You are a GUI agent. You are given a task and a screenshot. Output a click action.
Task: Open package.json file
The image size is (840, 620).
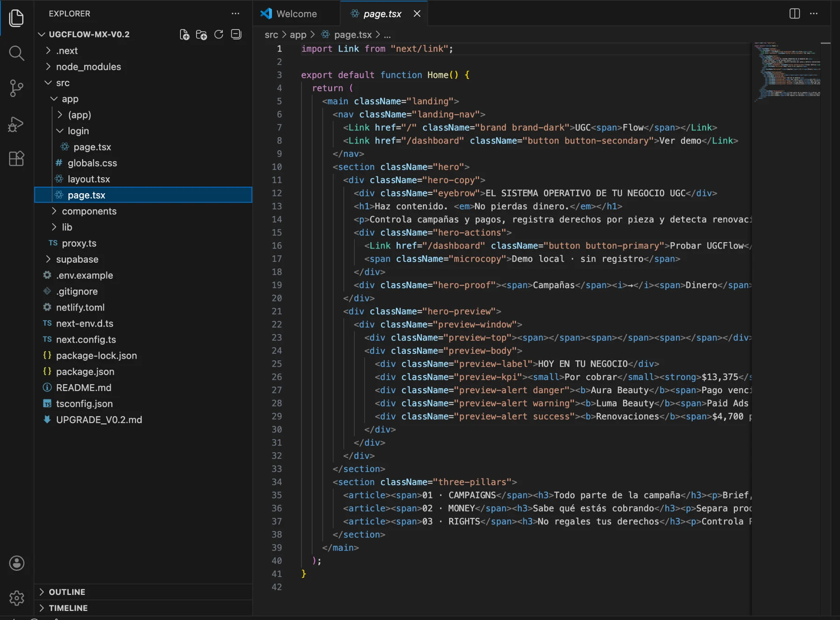(143, 372)
